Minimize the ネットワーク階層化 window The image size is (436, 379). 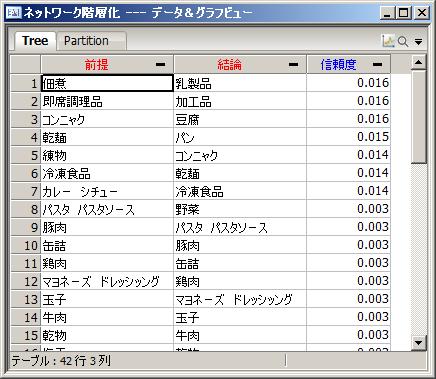387,13
